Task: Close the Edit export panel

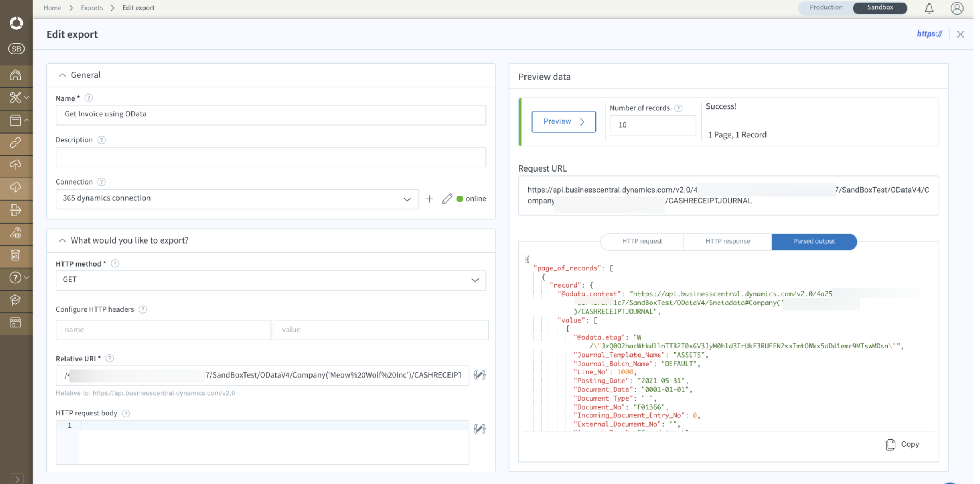Action: click(x=960, y=34)
